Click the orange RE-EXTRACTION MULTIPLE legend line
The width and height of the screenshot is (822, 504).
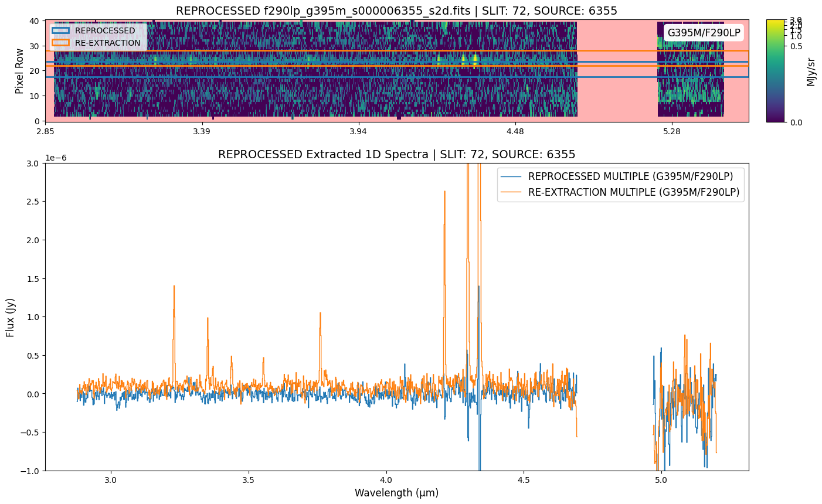click(x=512, y=192)
